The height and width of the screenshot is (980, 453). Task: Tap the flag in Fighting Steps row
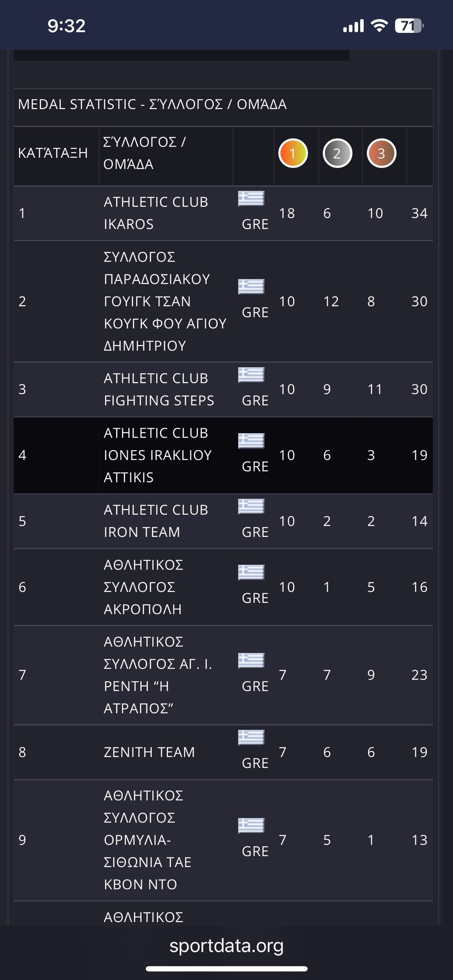coord(252,375)
